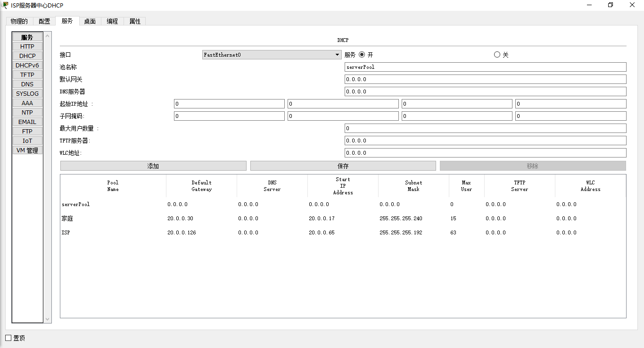
Task: Expand the FastEthernet0 interface dropdown
Action: tap(272, 55)
